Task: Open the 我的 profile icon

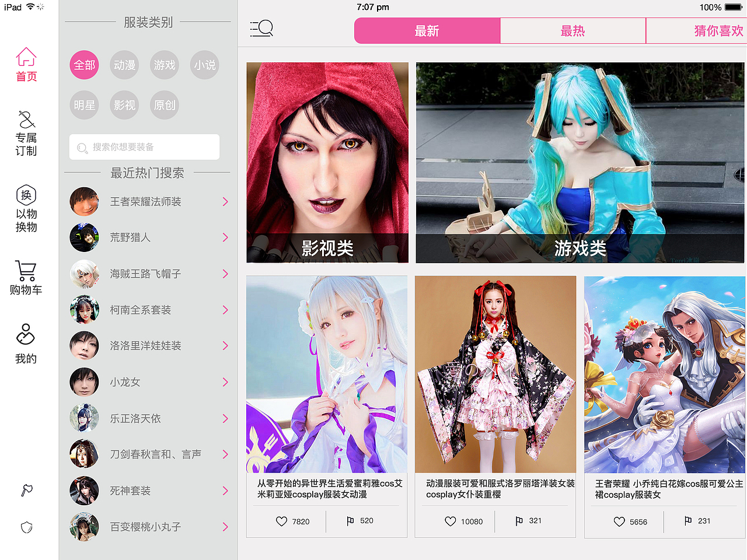Action: pyautogui.click(x=26, y=343)
